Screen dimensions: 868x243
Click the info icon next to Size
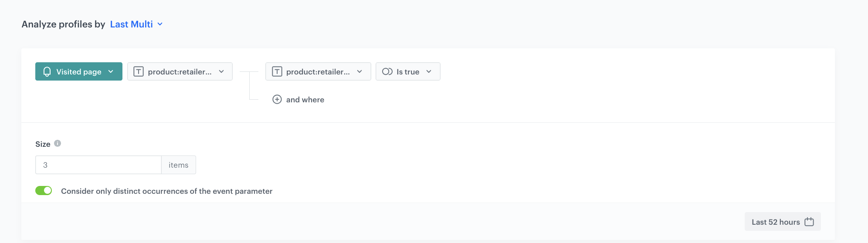[58, 143]
